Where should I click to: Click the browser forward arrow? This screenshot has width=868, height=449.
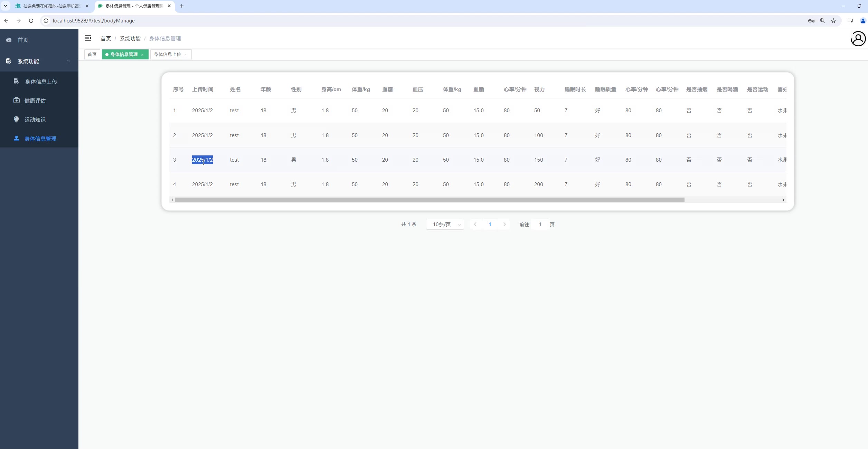tap(19, 21)
